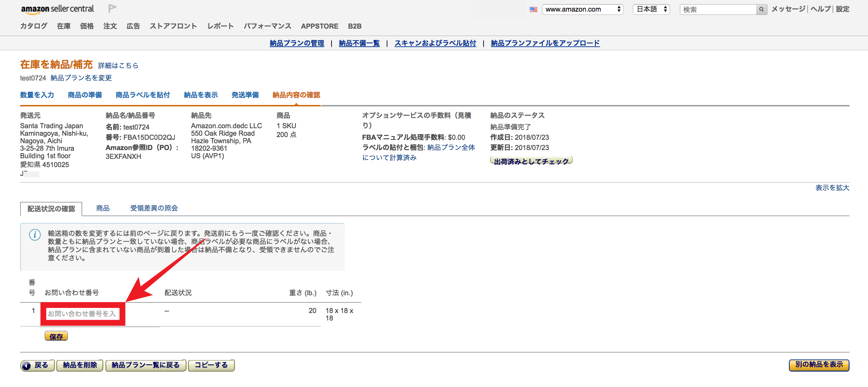Image resolution: width=868 pixels, height=387 pixels.
Task: Open the パフォーマンス menu
Action: point(267,26)
